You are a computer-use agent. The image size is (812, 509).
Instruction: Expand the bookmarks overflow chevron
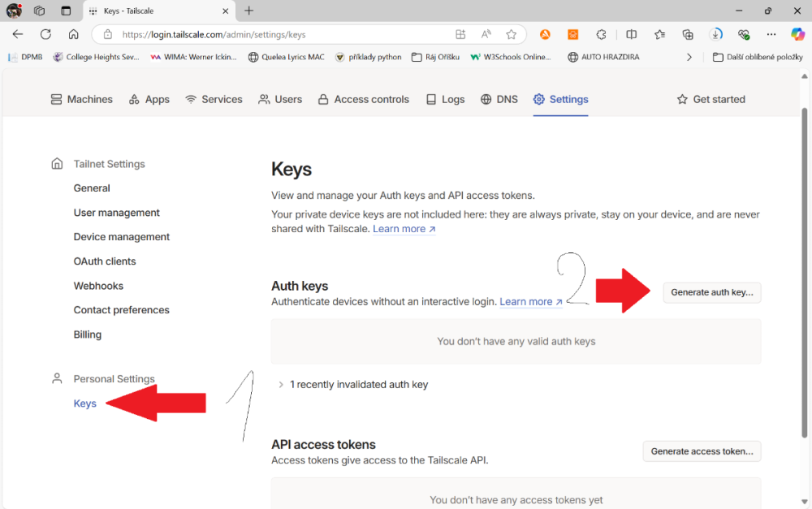689,57
